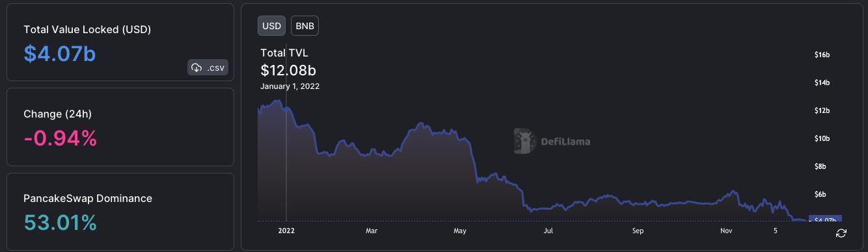Click the 53.01% PancakeSwap dominance value
Image resolution: width=868 pixels, height=252 pixels.
[x=61, y=222]
